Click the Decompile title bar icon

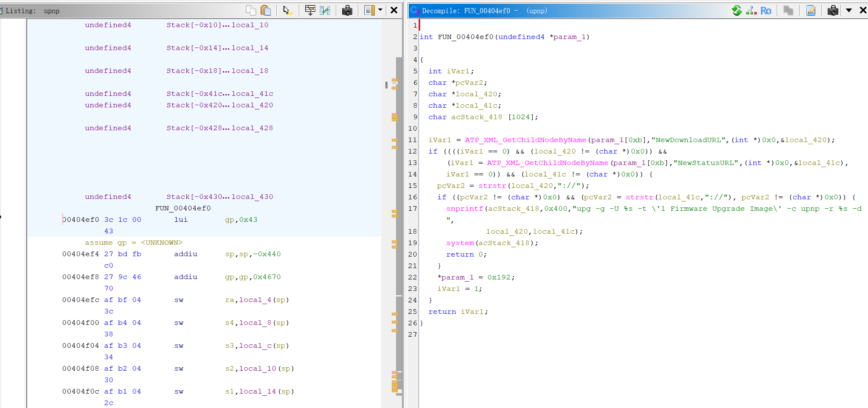tap(415, 11)
